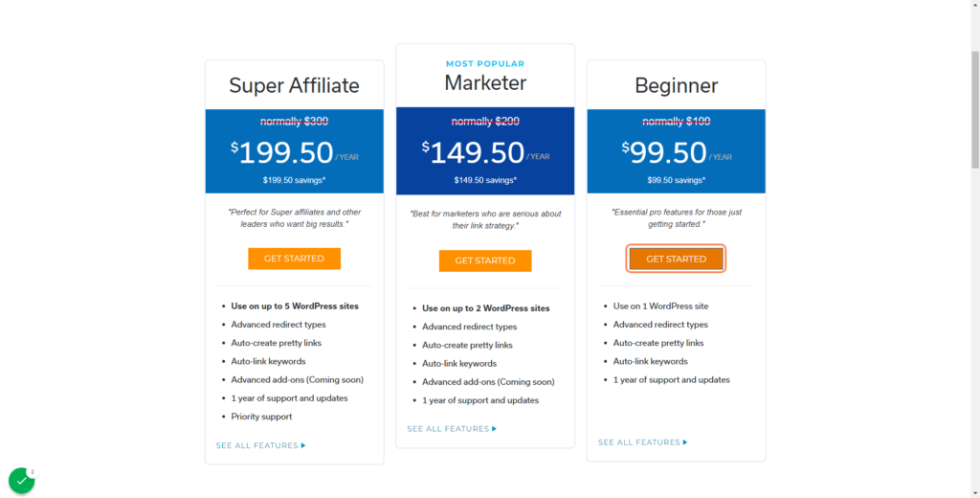Select the Marketer plan heading
Screen dimensions: 980x498
[485, 82]
